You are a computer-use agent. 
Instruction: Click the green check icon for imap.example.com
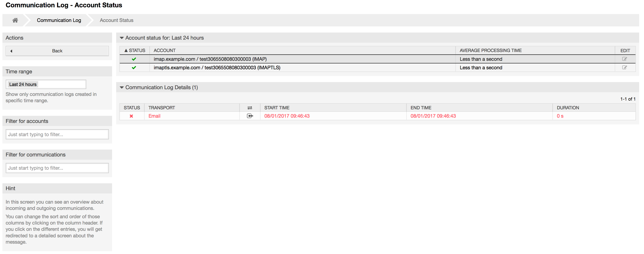click(x=134, y=59)
